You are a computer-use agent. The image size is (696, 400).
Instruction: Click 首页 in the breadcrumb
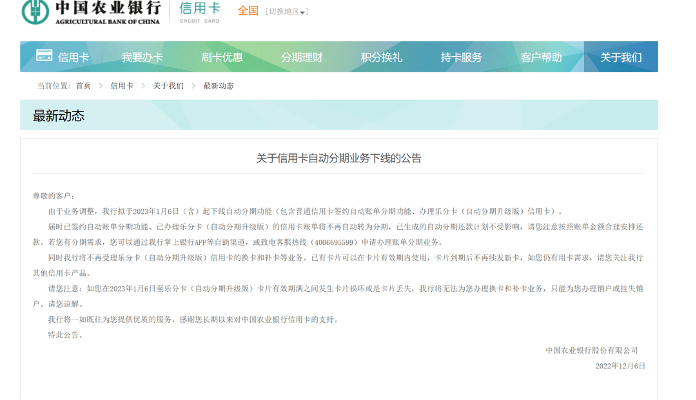pyautogui.click(x=83, y=86)
